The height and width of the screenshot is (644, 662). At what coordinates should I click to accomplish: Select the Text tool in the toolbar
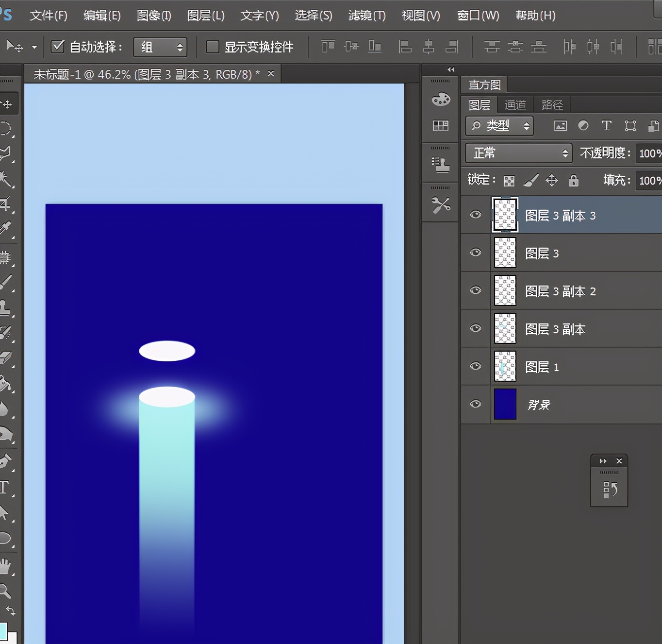tap(5, 487)
